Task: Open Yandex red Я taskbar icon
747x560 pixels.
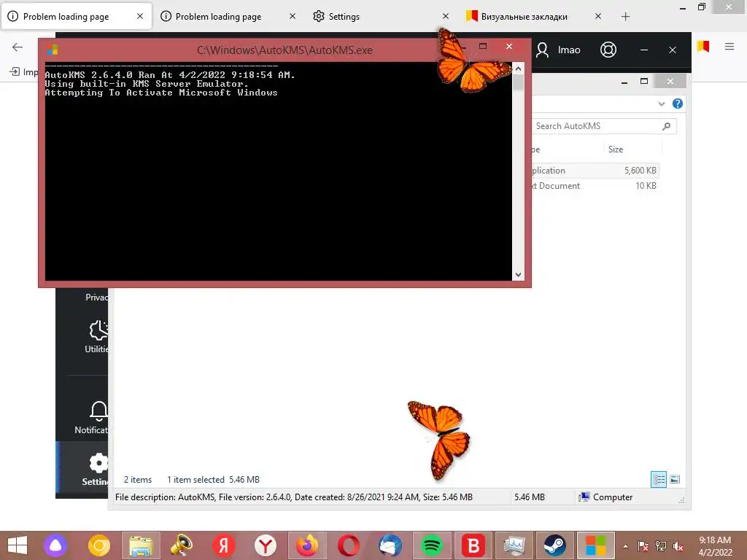Action: coord(224,545)
